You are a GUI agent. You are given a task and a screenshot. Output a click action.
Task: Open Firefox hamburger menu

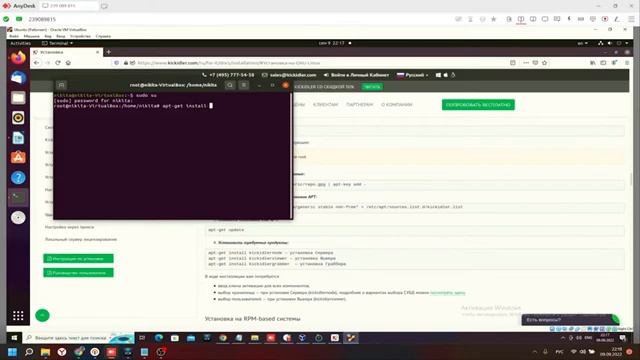click(x=627, y=63)
